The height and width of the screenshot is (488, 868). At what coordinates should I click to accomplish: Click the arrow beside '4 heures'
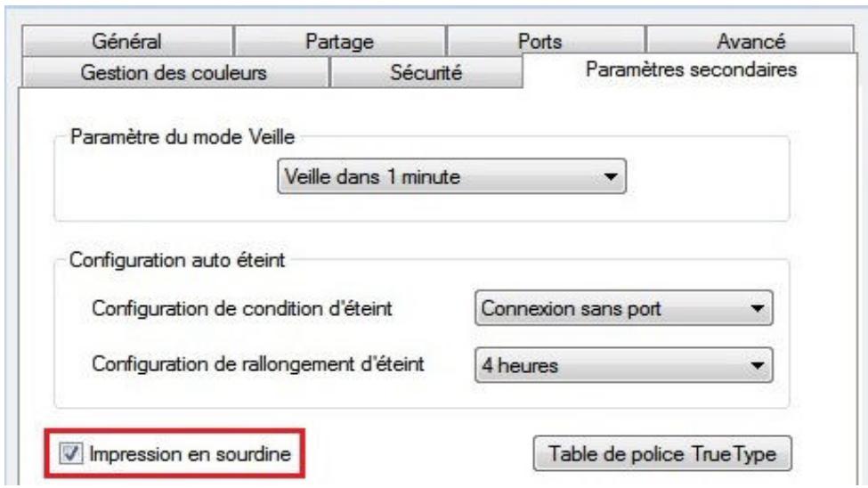pos(758,365)
